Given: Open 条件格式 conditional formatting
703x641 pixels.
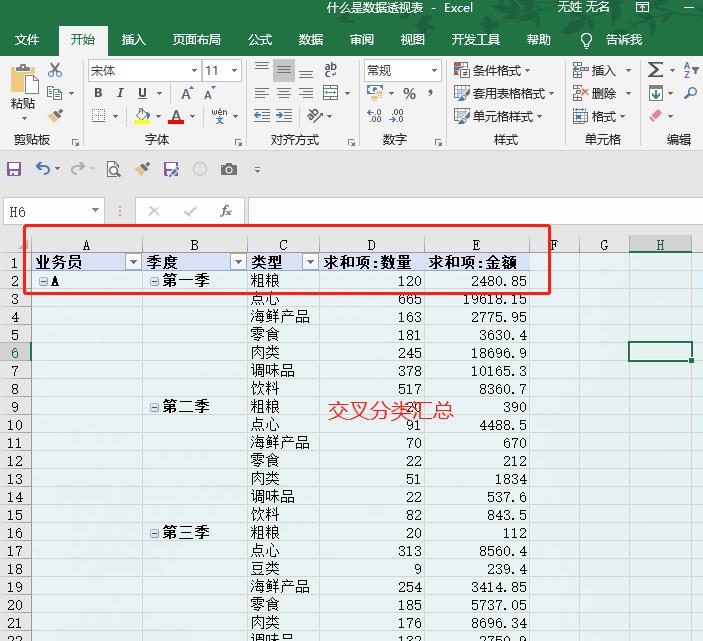Looking at the screenshot, I should 492,70.
